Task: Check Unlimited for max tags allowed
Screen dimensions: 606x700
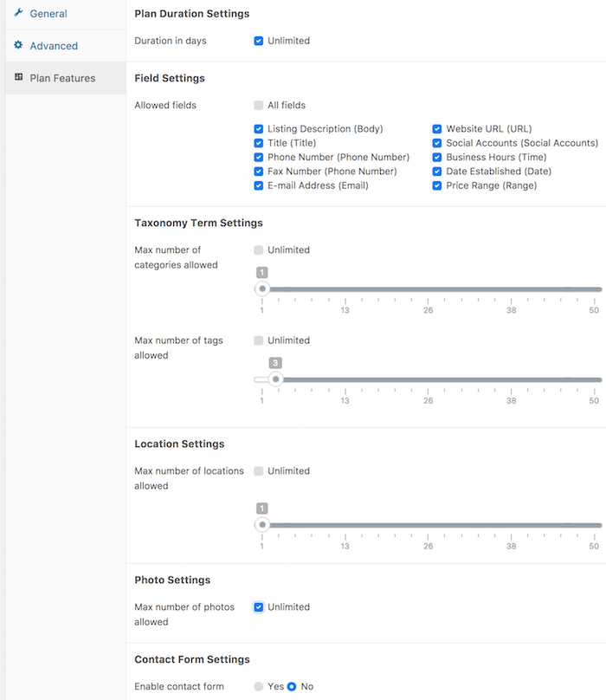Action: (258, 340)
